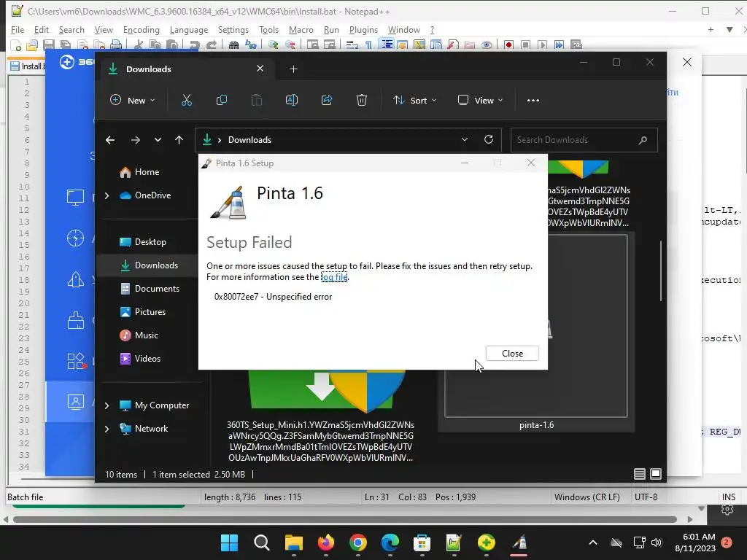Image resolution: width=747 pixels, height=560 pixels.
Task: Click Notepad++ Zoom in icon
Action: click(x=274, y=44)
